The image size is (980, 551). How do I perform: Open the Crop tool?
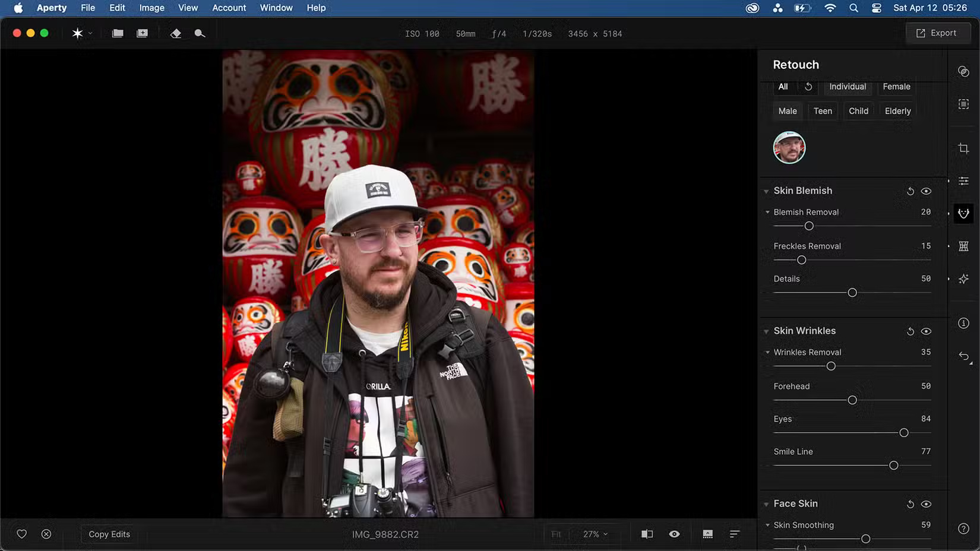963,148
